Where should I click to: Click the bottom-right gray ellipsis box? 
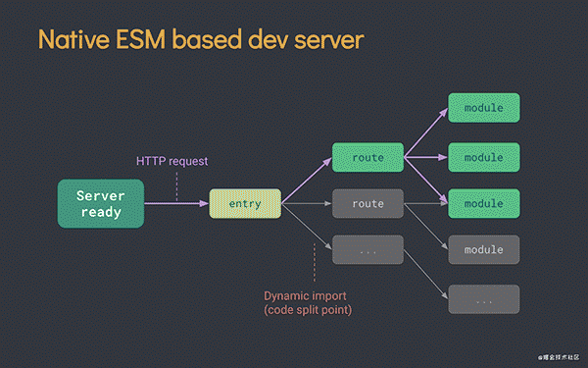(484, 299)
